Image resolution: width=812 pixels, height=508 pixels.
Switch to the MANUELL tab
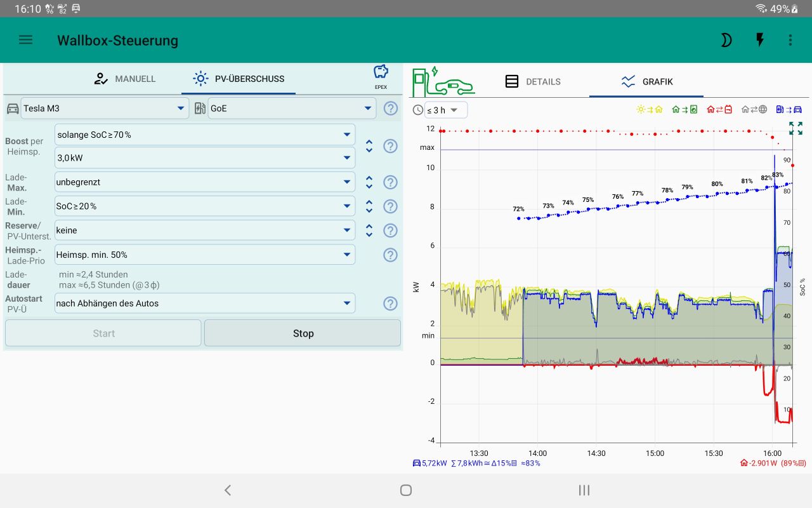125,79
